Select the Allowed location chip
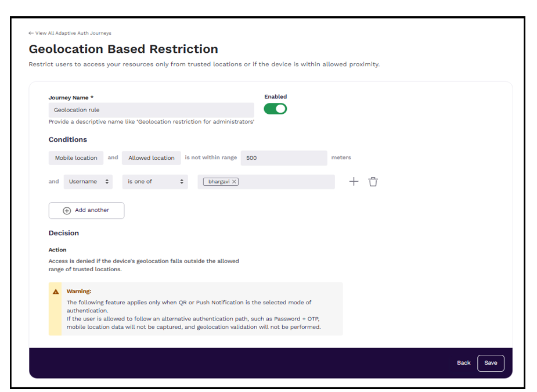 click(152, 158)
